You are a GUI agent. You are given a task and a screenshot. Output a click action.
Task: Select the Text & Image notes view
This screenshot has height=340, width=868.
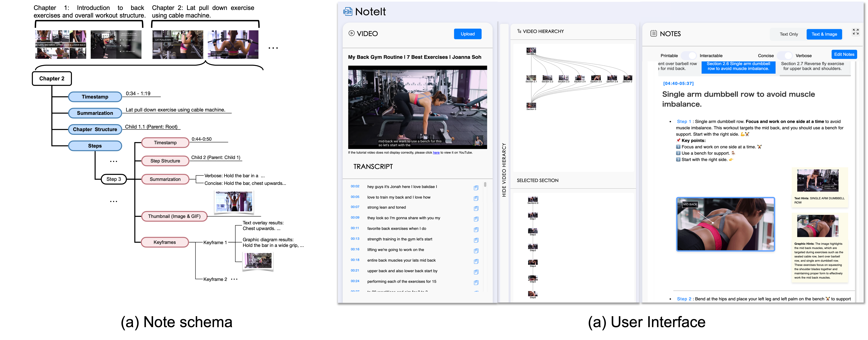(824, 34)
